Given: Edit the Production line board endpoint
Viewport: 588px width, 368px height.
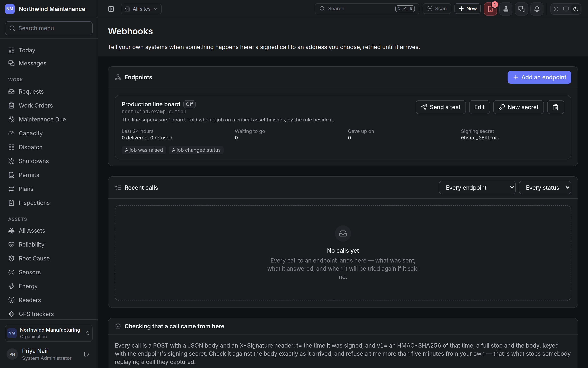Looking at the screenshot, I should click(x=479, y=107).
